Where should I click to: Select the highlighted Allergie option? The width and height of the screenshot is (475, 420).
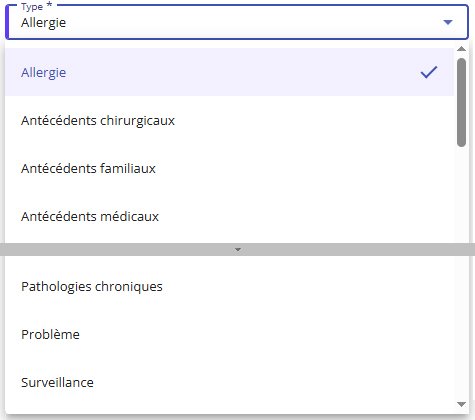pyautogui.click(x=229, y=72)
